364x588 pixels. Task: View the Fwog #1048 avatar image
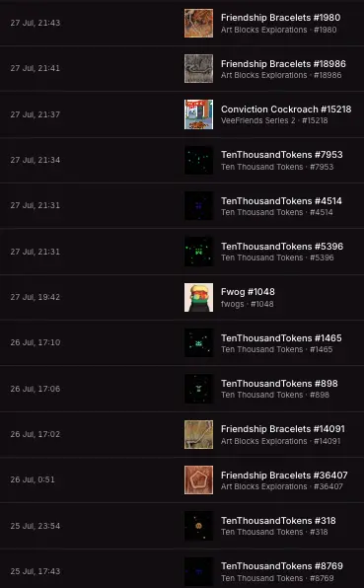[x=198, y=297]
